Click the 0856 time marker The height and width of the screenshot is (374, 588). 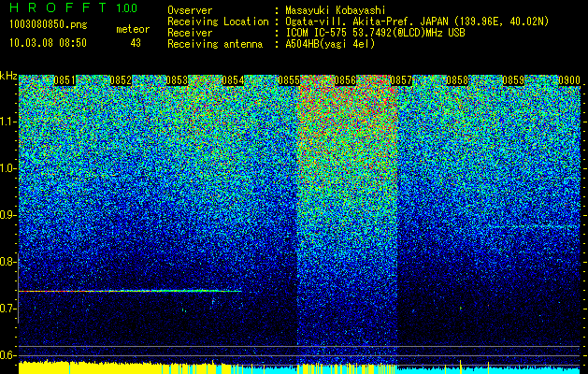345,80
